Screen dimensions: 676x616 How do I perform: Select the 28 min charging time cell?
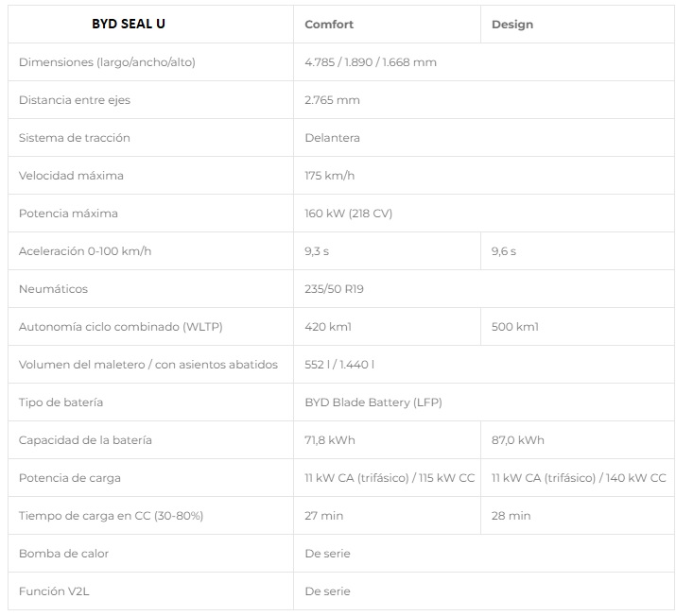click(x=511, y=516)
